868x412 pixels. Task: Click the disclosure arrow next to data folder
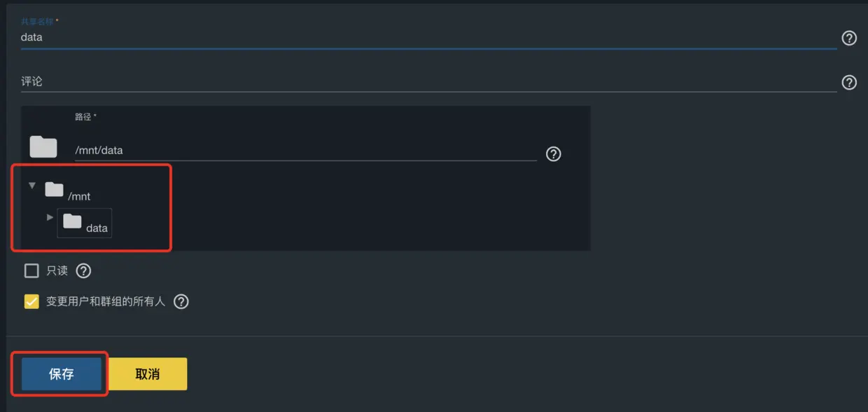(49, 217)
